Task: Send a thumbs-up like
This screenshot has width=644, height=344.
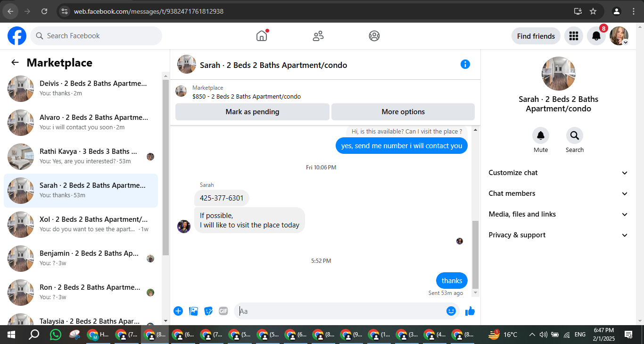Action: point(470,311)
